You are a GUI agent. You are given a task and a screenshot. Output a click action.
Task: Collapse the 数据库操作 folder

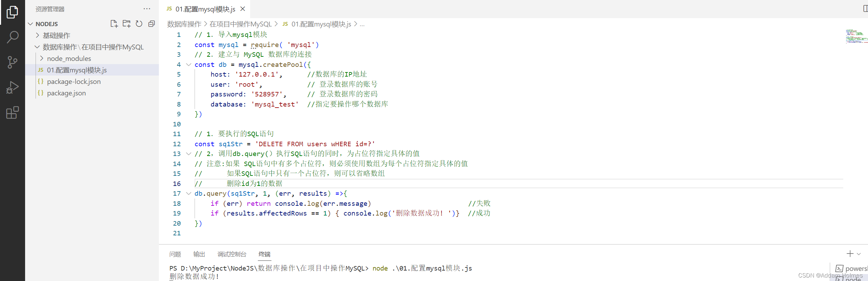[37, 47]
